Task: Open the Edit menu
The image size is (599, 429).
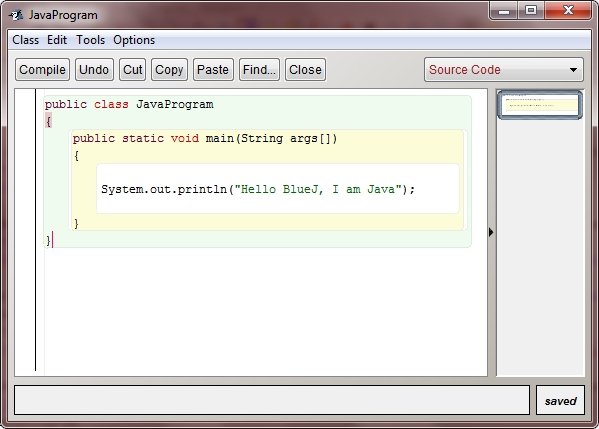Action: pyautogui.click(x=57, y=40)
